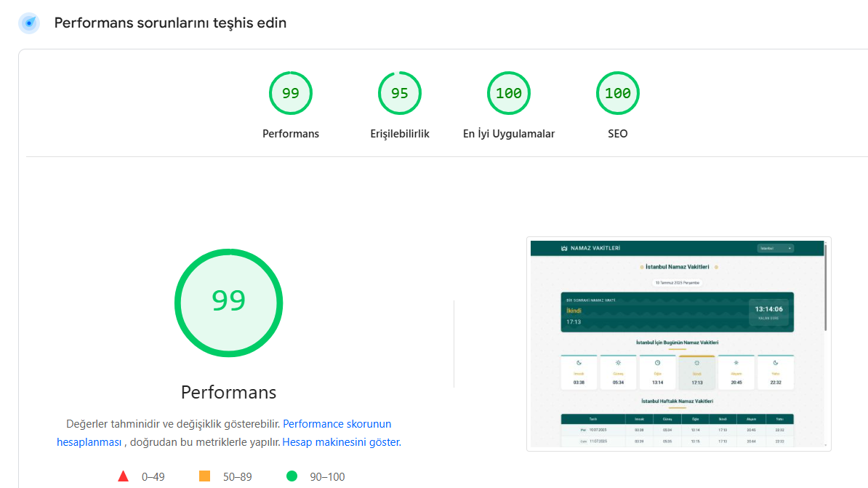This screenshot has height=488, width=868.
Task: Click the 90–100 legend range text
Action: [x=327, y=477]
